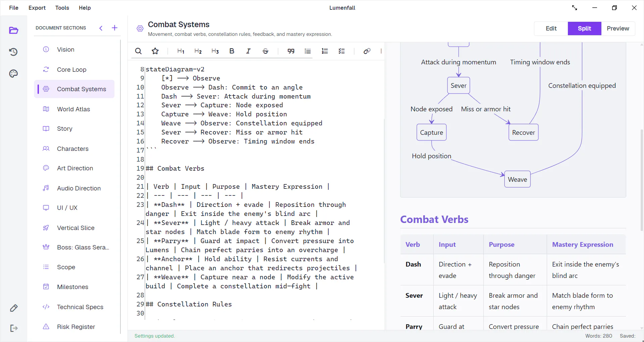Click the Recover node in the diagram
This screenshot has width=644, height=342.
523,132
